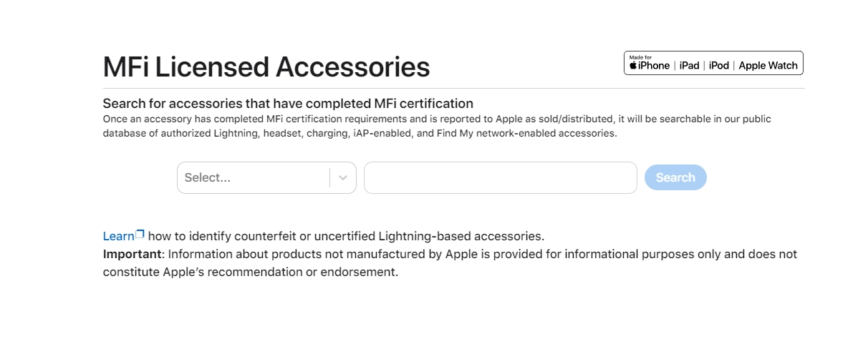Click the bold "Important" label
The image size is (868, 339).
click(134, 254)
